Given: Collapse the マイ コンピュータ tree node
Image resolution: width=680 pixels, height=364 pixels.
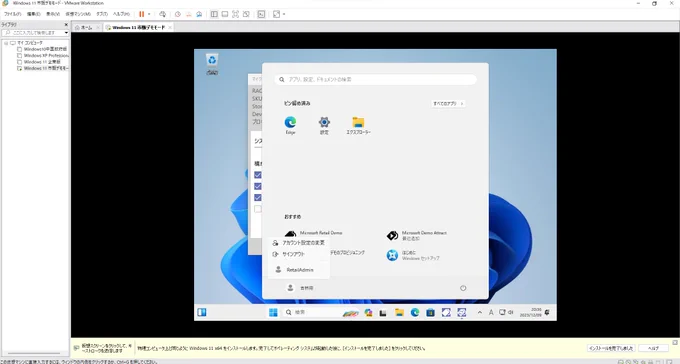Looking at the screenshot, I should (x=6, y=43).
